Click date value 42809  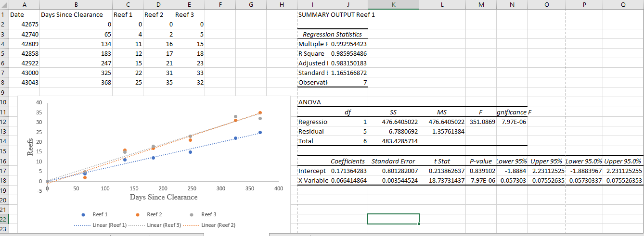tap(24, 44)
